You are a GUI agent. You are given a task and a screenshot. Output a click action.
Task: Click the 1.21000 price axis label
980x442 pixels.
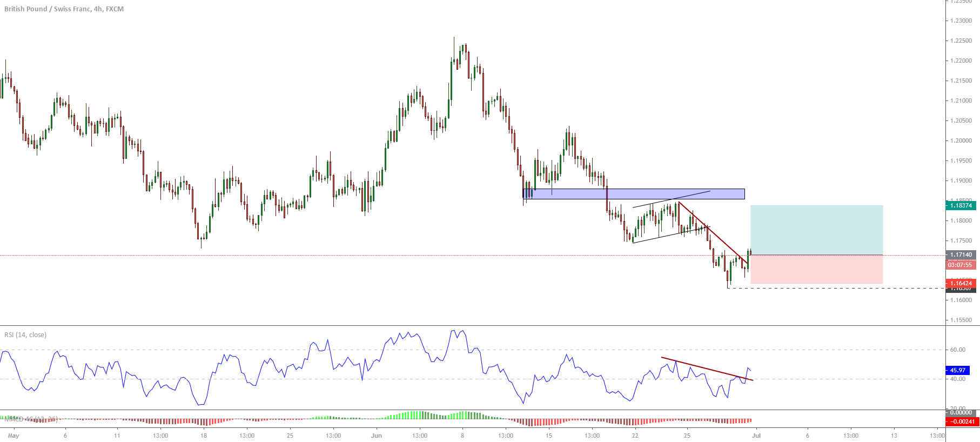point(961,101)
